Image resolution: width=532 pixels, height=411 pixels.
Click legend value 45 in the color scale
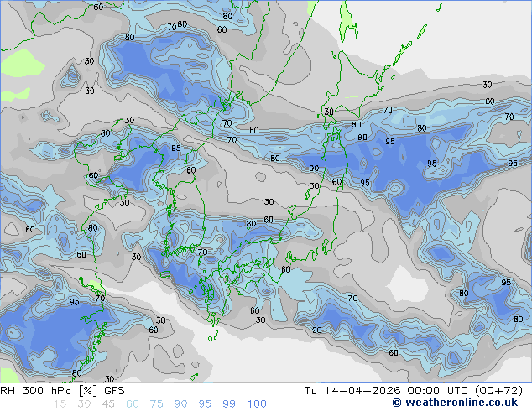click(x=108, y=404)
